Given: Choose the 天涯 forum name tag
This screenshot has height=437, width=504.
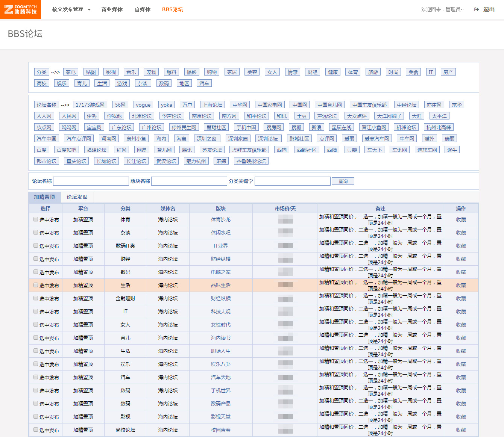Looking at the screenshot, I should [416, 116].
